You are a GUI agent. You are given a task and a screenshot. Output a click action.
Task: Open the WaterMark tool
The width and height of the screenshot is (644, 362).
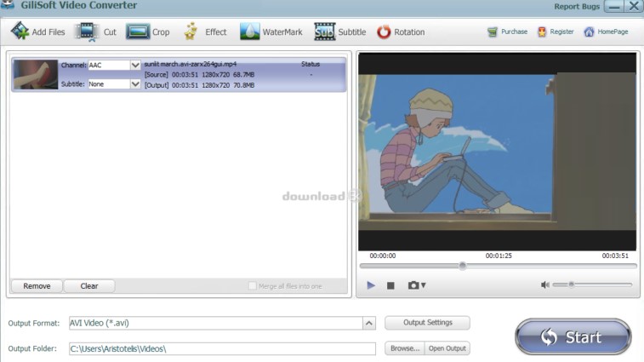(x=271, y=32)
